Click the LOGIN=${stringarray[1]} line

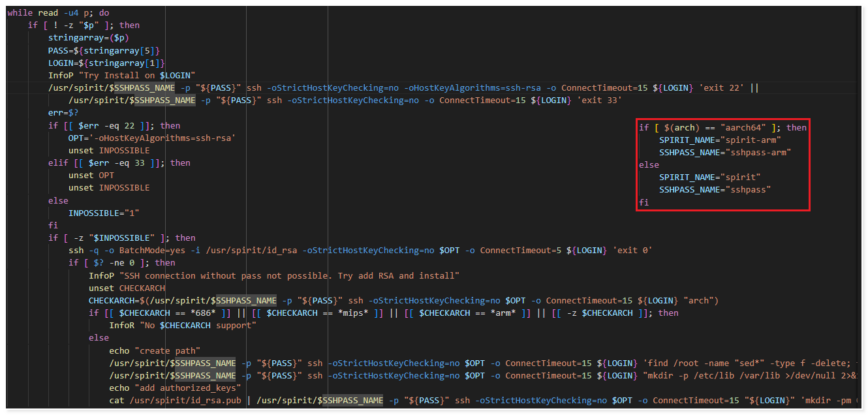tap(106, 63)
